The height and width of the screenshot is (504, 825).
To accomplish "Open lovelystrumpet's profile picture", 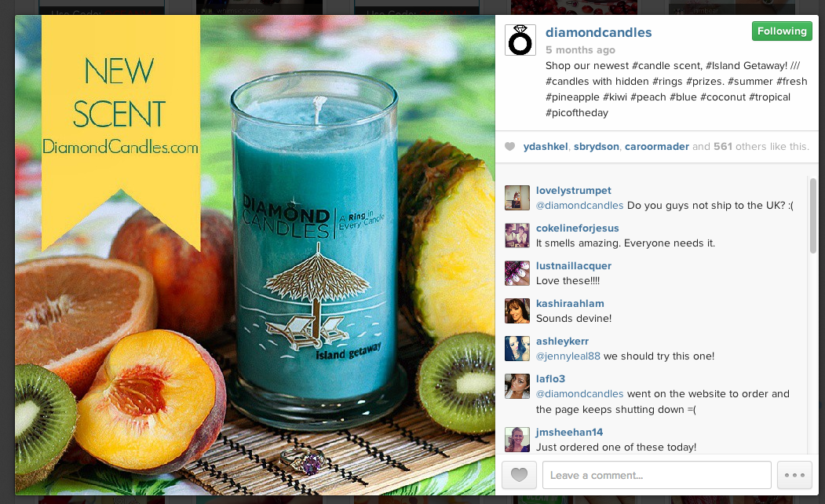I will tap(517, 198).
